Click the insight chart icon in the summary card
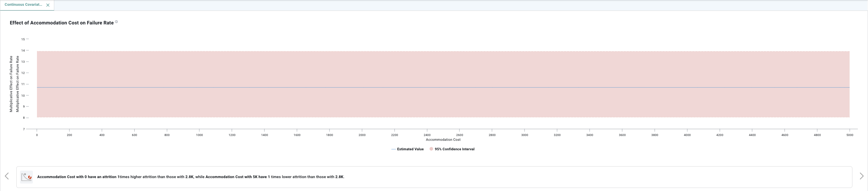Viewport: 868px width, 191px height. click(x=26, y=177)
